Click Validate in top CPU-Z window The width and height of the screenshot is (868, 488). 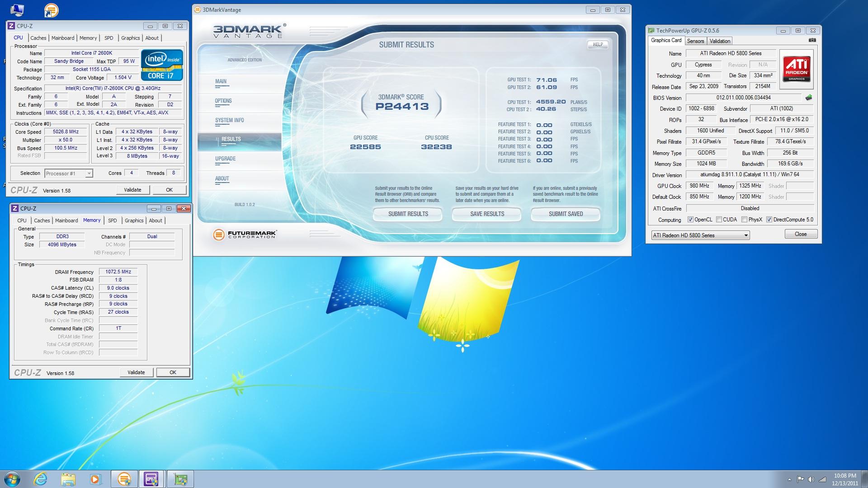click(x=132, y=190)
